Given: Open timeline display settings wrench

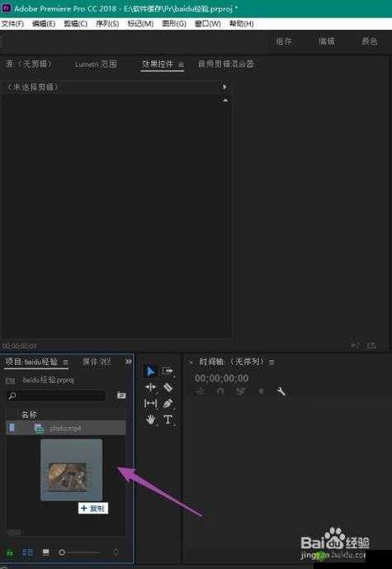Looking at the screenshot, I should [281, 391].
